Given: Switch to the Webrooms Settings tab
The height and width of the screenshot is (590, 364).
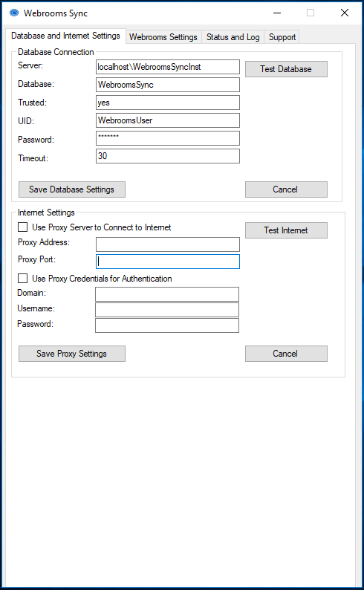Looking at the screenshot, I should click(x=163, y=37).
